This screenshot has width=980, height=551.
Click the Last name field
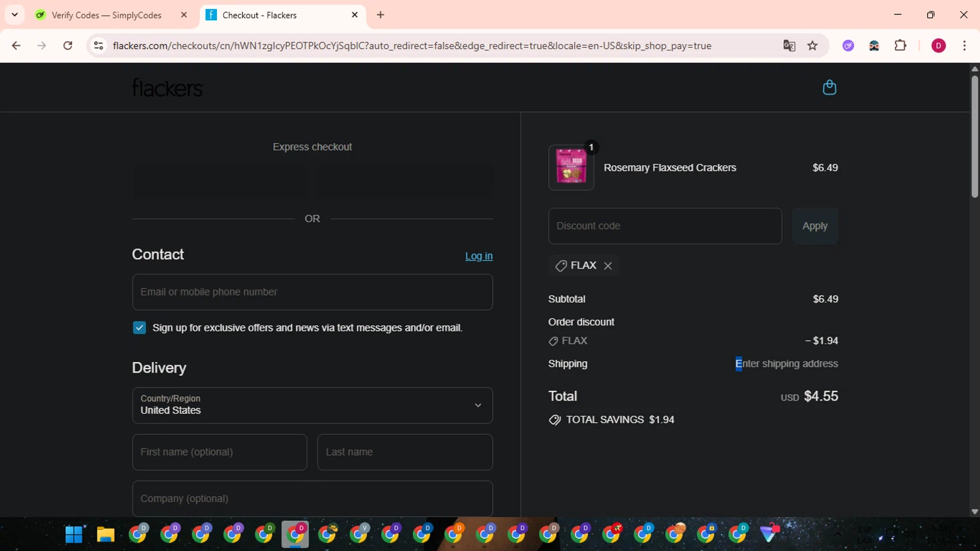(x=405, y=452)
